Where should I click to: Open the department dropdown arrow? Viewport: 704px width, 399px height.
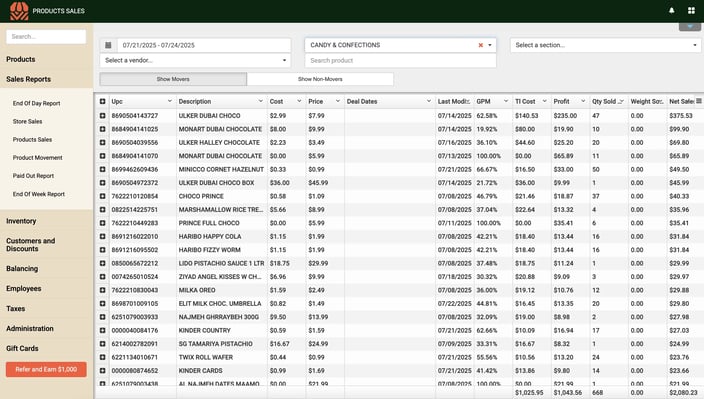(x=490, y=45)
